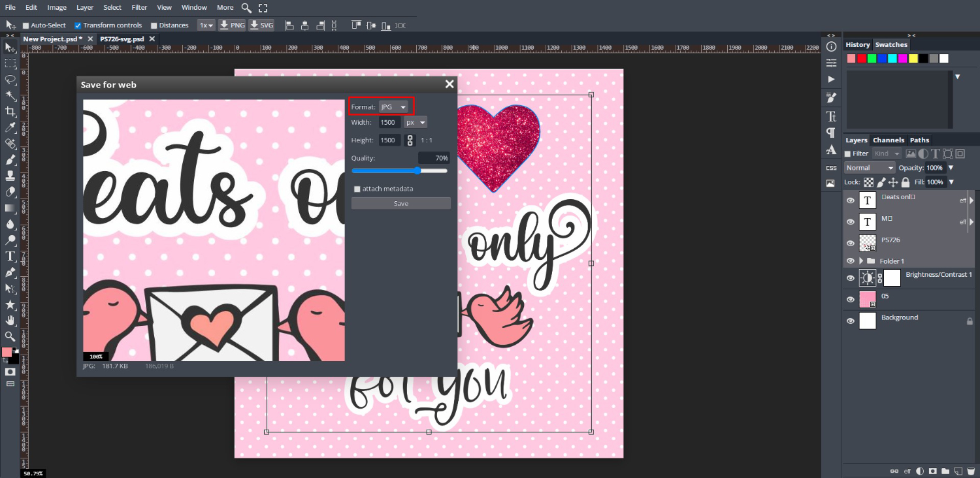Open the Fill slider arrow
Viewport: 980px width, 478px height.
951,182
